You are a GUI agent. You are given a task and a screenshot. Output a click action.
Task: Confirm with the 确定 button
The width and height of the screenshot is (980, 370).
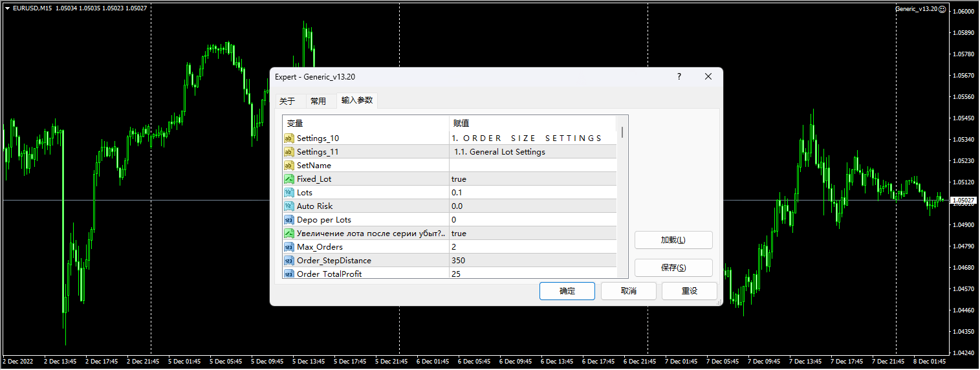[x=567, y=291]
